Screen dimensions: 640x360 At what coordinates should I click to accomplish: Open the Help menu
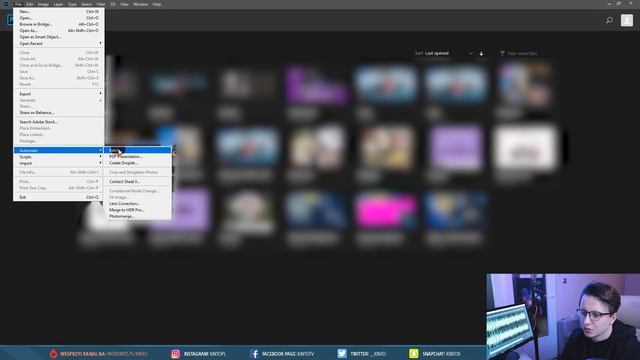157,4
